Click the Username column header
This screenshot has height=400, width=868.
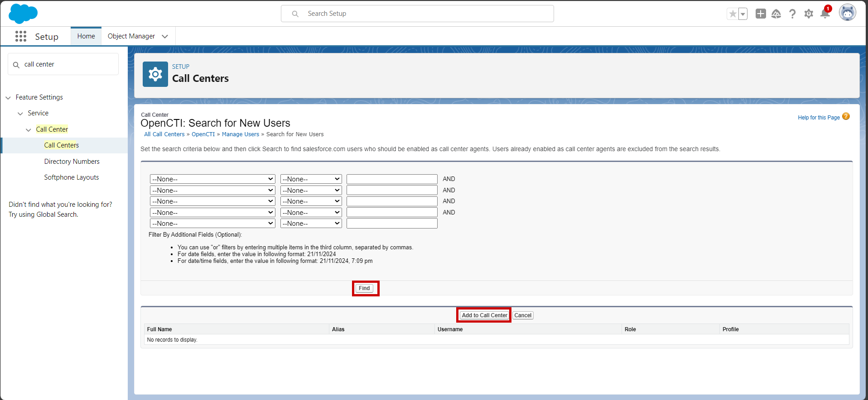pyautogui.click(x=450, y=329)
